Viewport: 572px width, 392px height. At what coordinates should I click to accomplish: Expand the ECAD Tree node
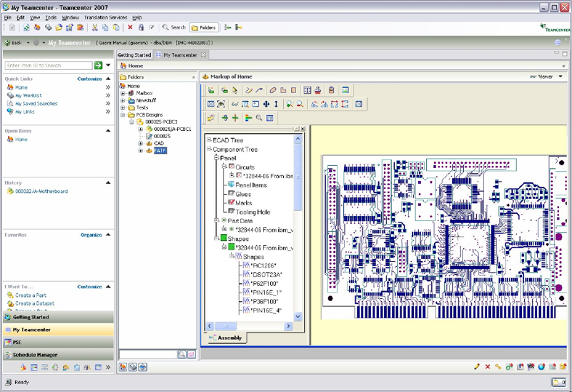[209, 139]
